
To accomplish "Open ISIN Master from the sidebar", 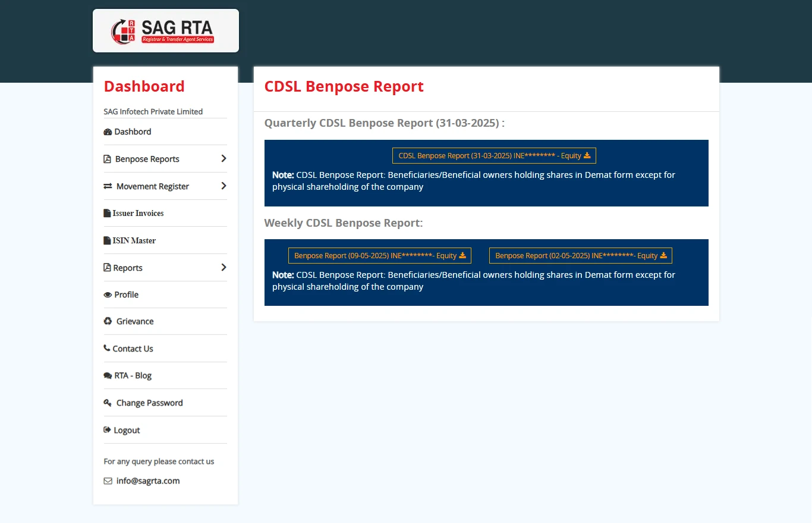I will click(x=134, y=240).
